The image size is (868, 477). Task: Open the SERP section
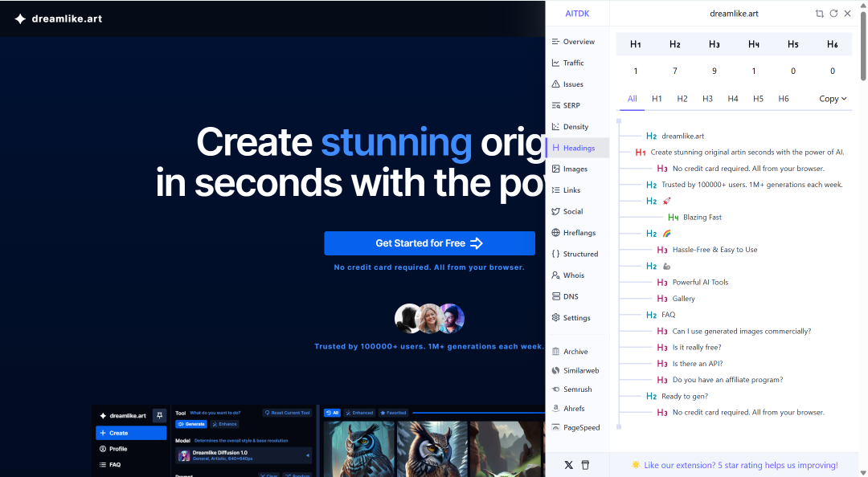click(x=567, y=105)
